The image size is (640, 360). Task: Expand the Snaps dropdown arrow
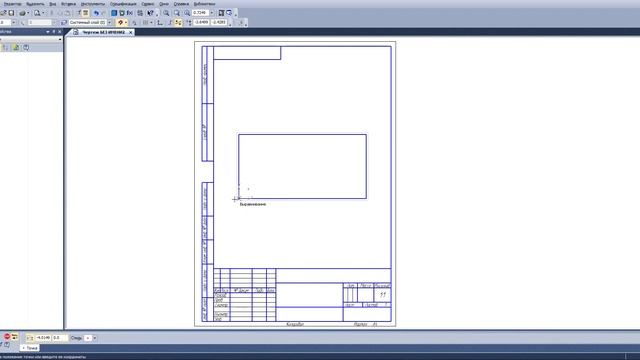coord(126,22)
